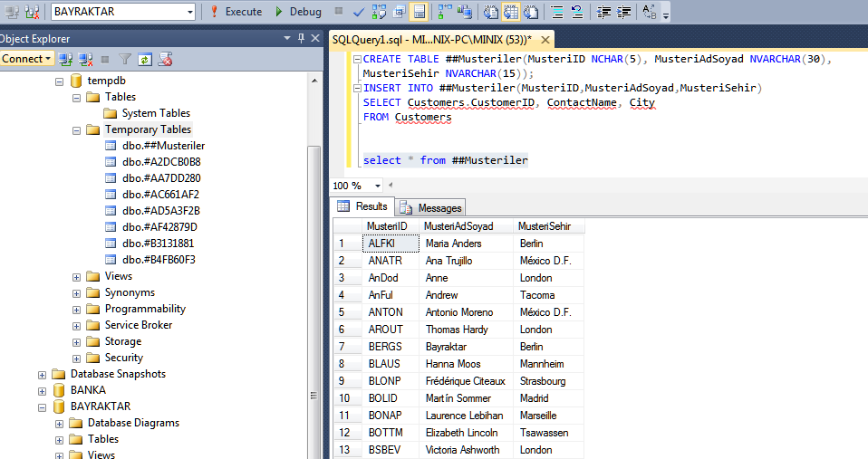The image size is (868, 459).
Task: Pin the Object Explorer panel with auto-hide icon
Action: [x=300, y=38]
